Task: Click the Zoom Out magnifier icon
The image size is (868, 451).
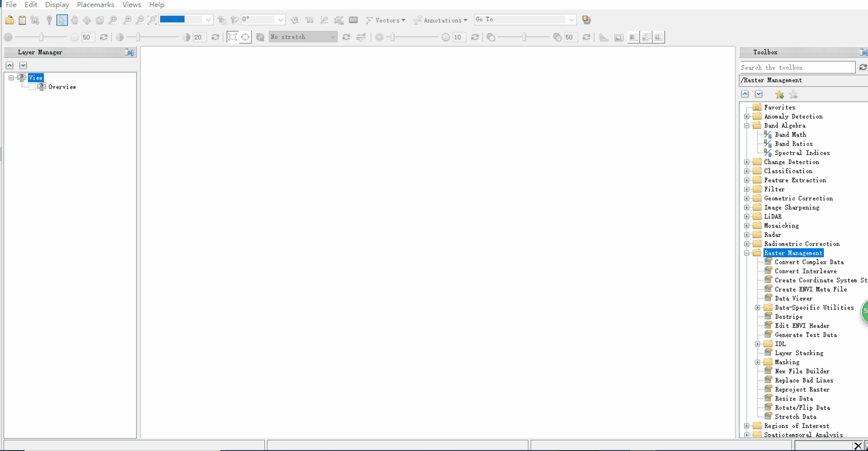Action: tap(140, 20)
